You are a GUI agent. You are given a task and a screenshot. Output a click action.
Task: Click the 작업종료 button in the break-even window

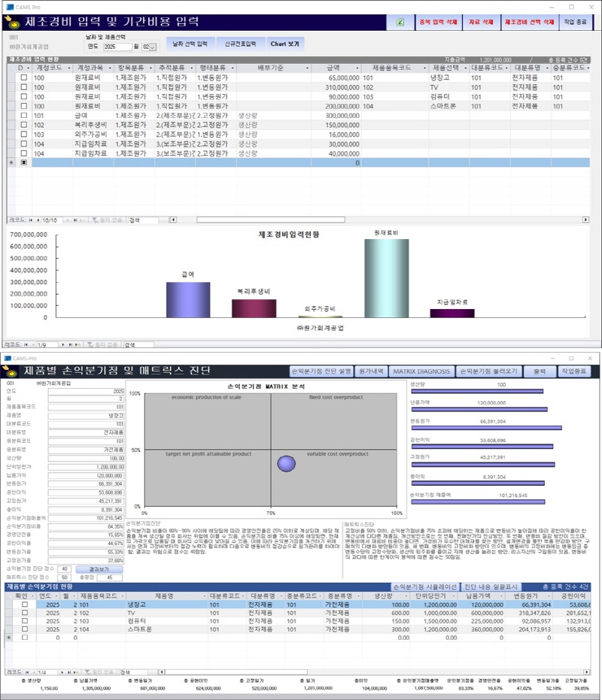coord(574,371)
